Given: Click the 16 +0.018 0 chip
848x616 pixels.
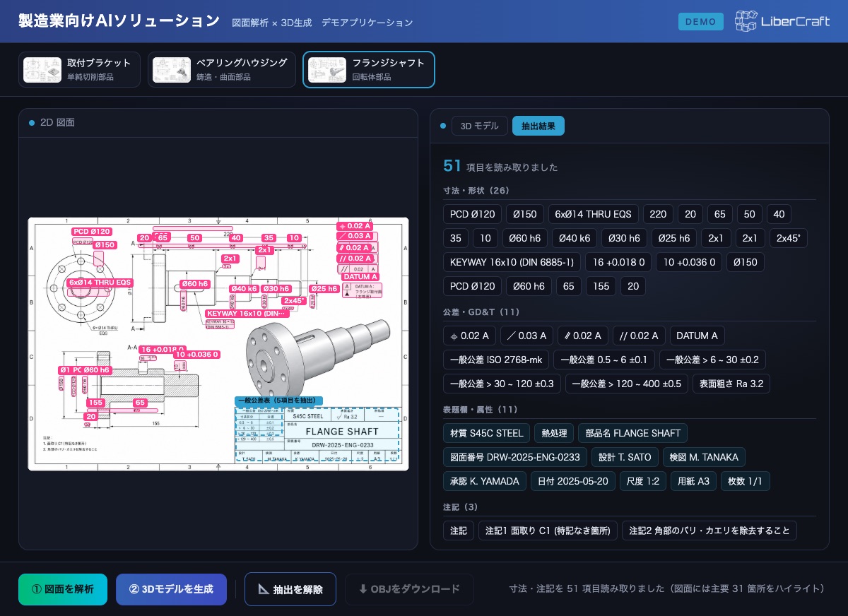Looking at the screenshot, I should tap(618, 263).
